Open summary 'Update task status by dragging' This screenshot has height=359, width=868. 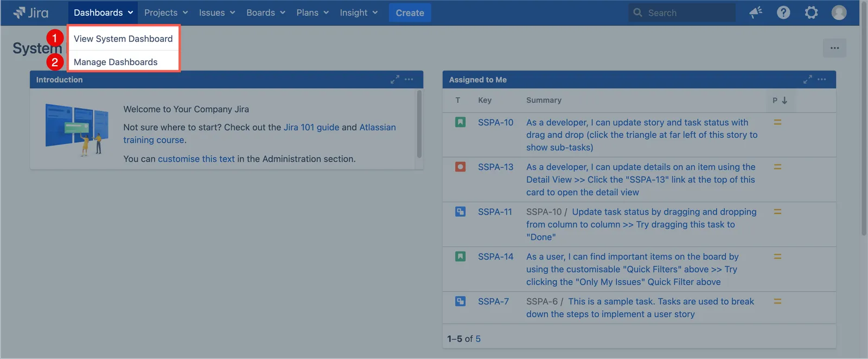click(641, 224)
